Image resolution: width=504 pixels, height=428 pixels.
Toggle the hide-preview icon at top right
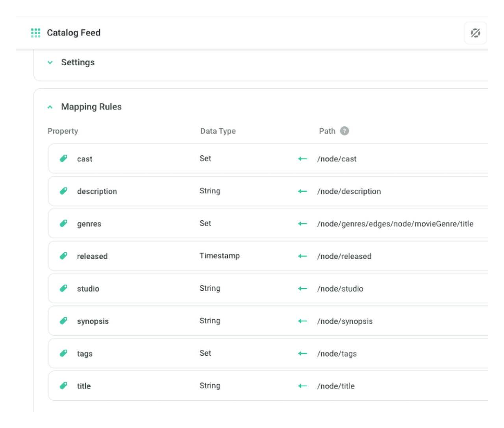point(475,33)
